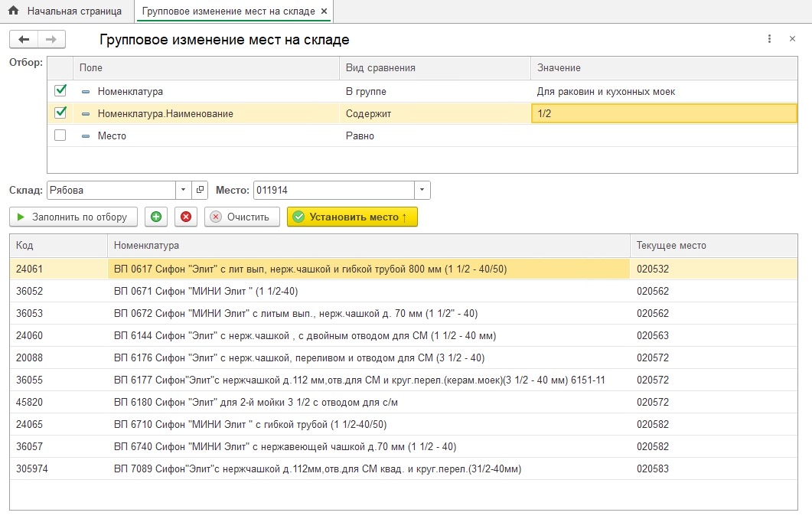The height and width of the screenshot is (519, 812).
Task: Click the red delete row icon
Action: coord(185,217)
